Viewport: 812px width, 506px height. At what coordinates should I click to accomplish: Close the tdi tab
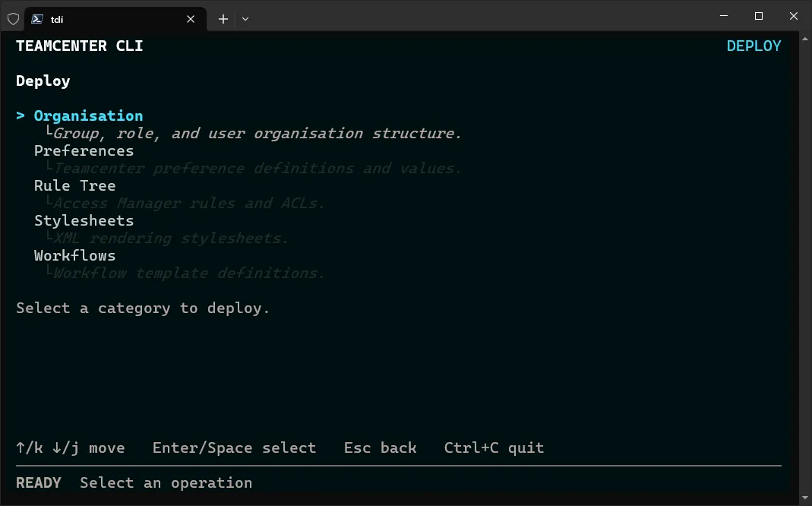click(x=191, y=19)
